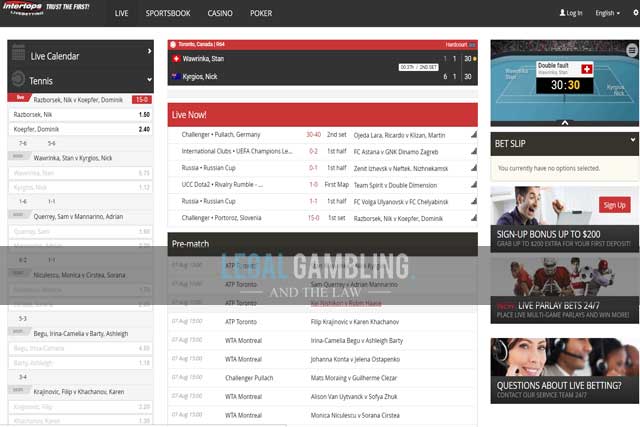
Task: Open Begu, Irina-Camelia v Barty, Ashleigh match
Action: click(80, 334)
